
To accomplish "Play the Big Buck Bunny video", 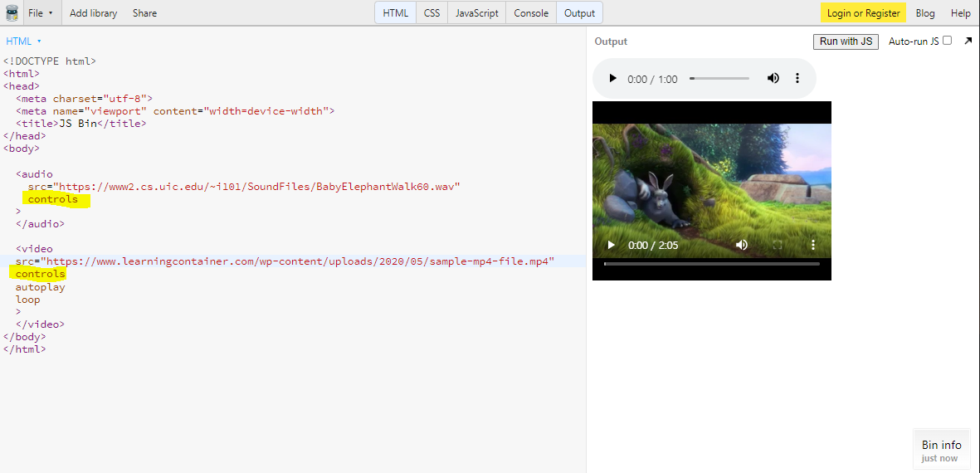I will [x=612, y=245].
